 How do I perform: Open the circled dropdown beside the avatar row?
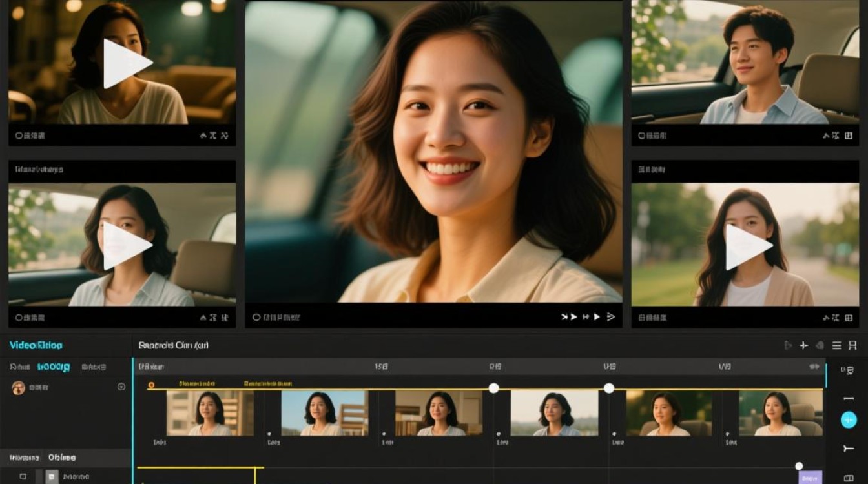pyautogui.click(x=121, y=387)
